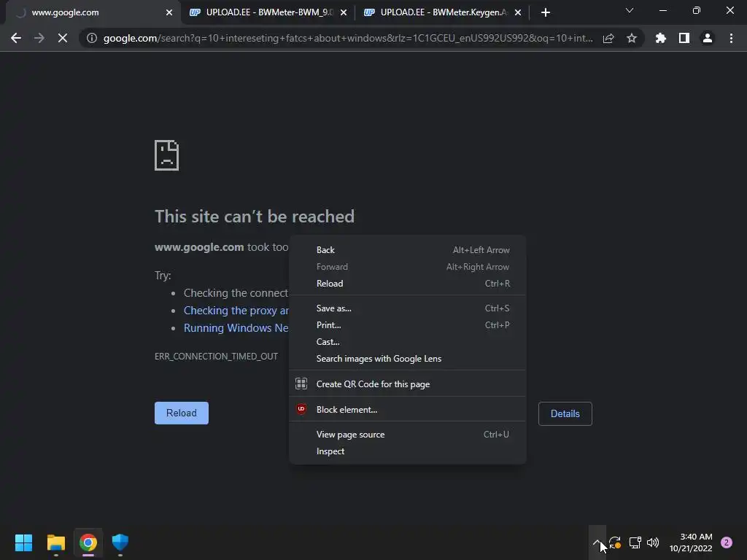Toggle the side panel icon
Screen dimensions: 747x560
(x=684, y=38)
